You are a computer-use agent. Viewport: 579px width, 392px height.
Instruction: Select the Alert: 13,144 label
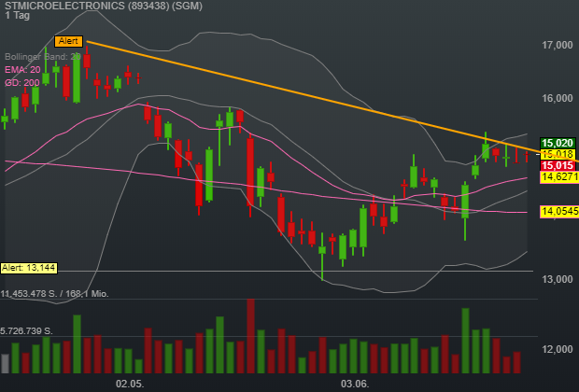click(x=29, y=268)
